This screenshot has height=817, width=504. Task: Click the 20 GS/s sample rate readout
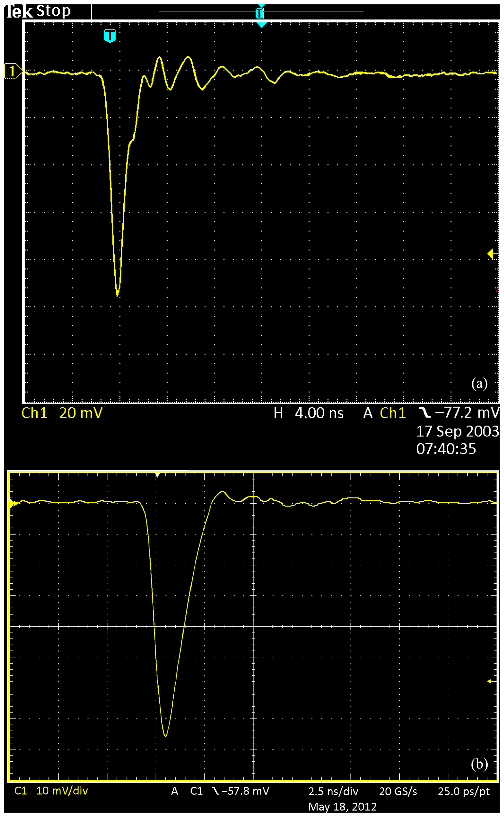click(398, 791)
